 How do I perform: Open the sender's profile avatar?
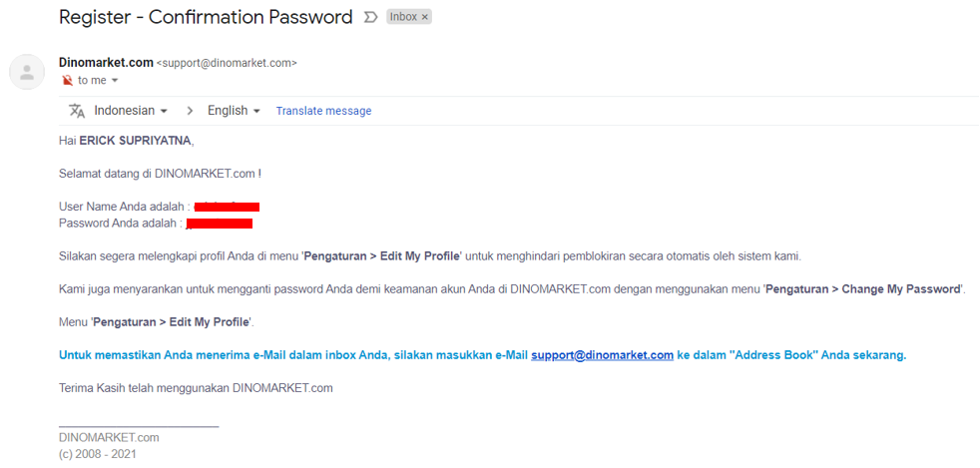(27, 72)
